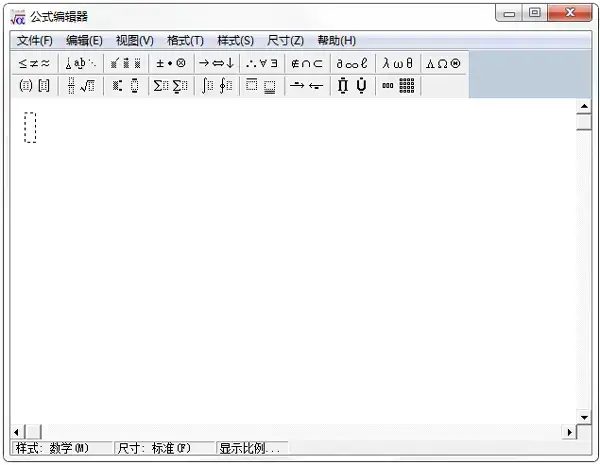
Task: Click the horizontal scrollbar left arrow
Action: (x=16, y=432)
